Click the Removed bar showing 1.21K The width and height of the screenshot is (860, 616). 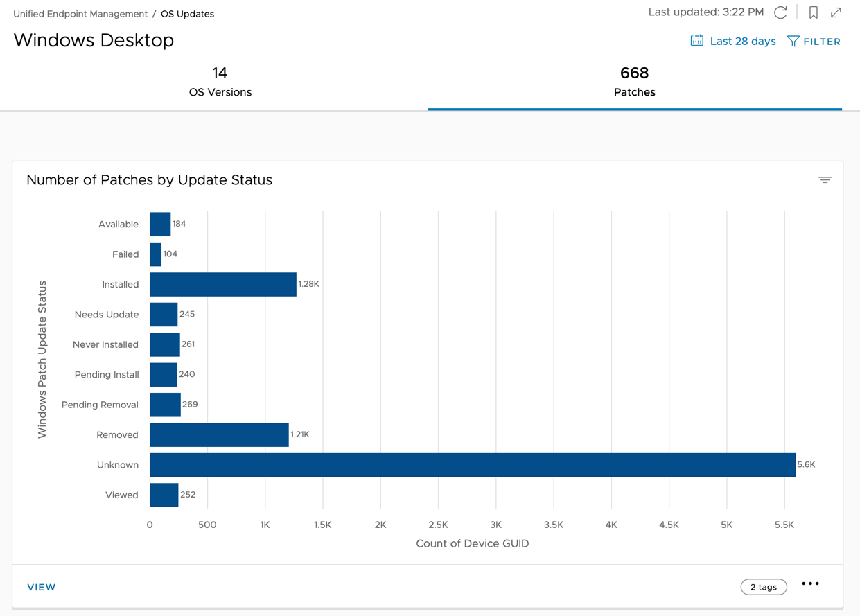click(219, 435)
